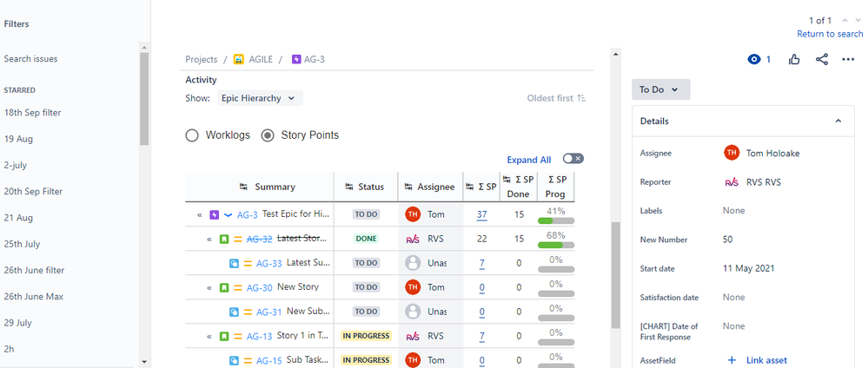Click the RVS avatar in AG-32 row

[413, 239]
